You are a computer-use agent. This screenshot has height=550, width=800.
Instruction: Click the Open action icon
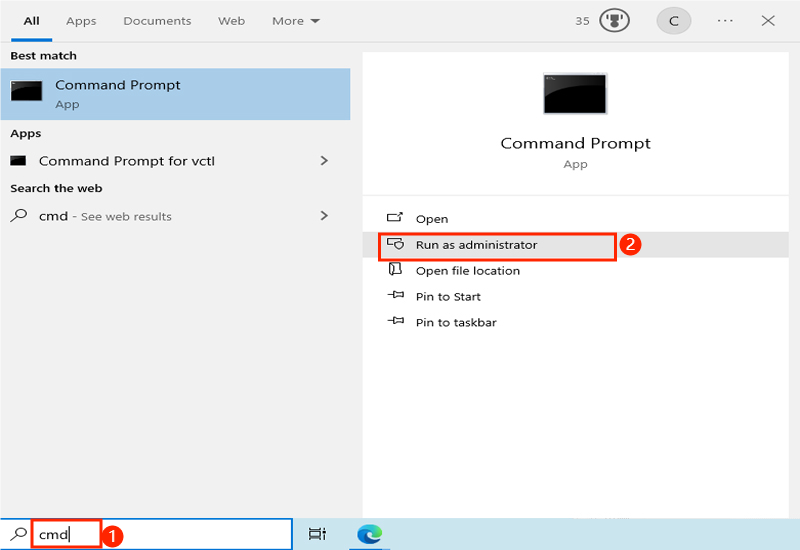click(395, 218)
